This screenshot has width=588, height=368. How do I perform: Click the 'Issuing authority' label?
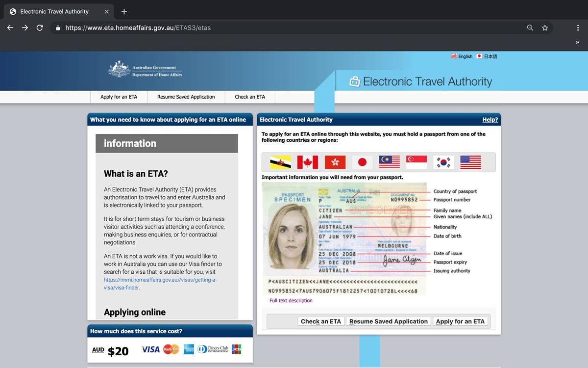452,271
